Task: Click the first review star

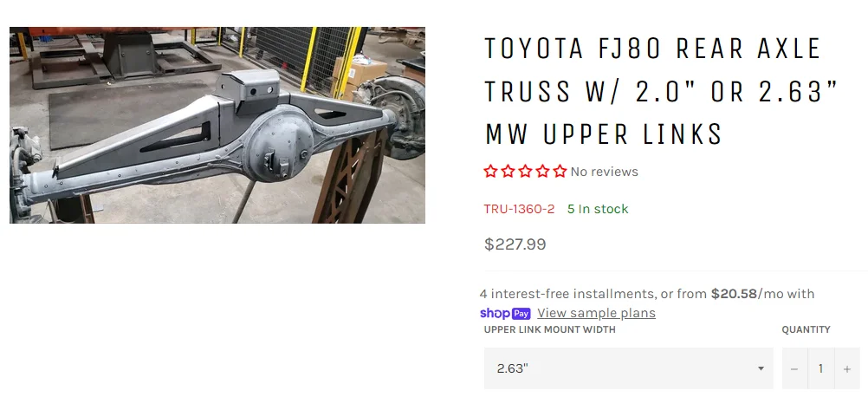Action: [x=491, y=172]
